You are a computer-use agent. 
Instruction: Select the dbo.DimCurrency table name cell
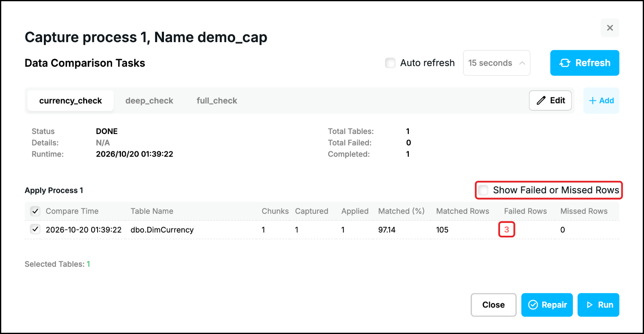pos(162,230)
